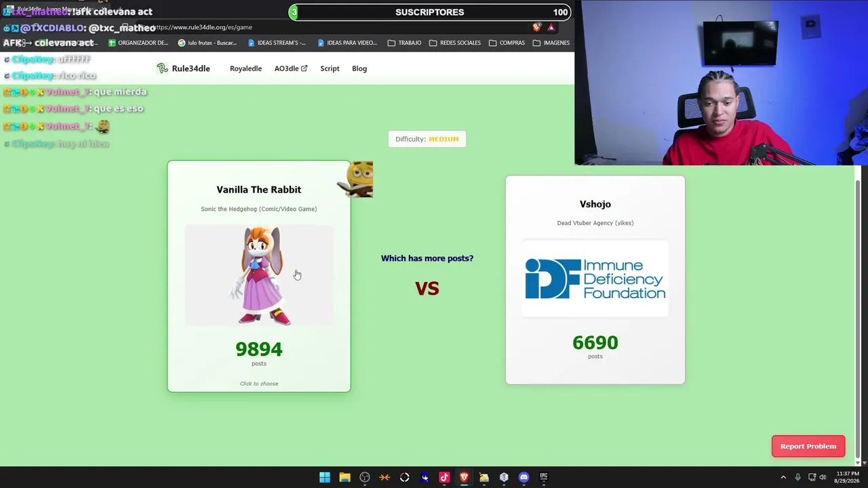Click the 6690 posts count

595,343
